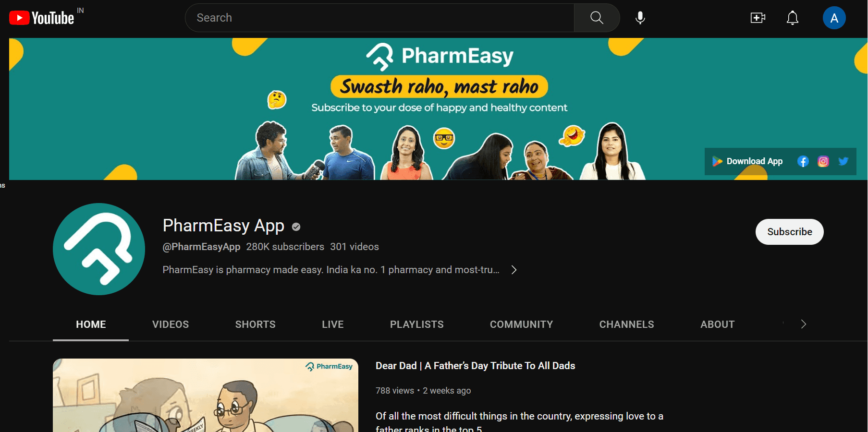The height and width of the screenshot is (432, 868).
Task: Switch to the VIDEOS tab
Action: coord(170,324)
